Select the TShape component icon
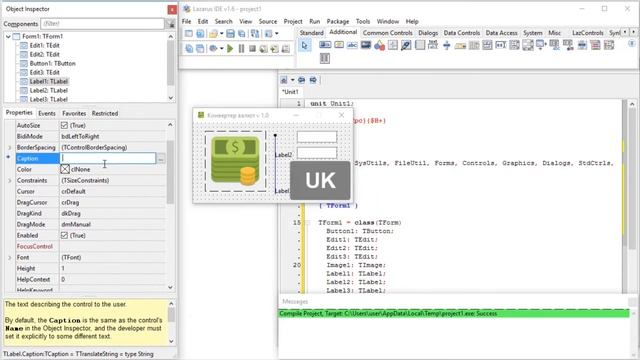 (379, 45)
